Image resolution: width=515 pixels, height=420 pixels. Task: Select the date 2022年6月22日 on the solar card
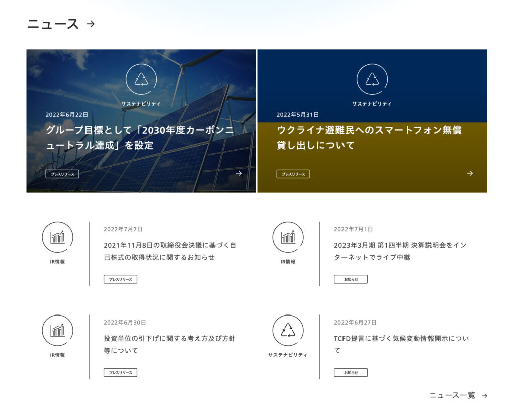[67, 115]
